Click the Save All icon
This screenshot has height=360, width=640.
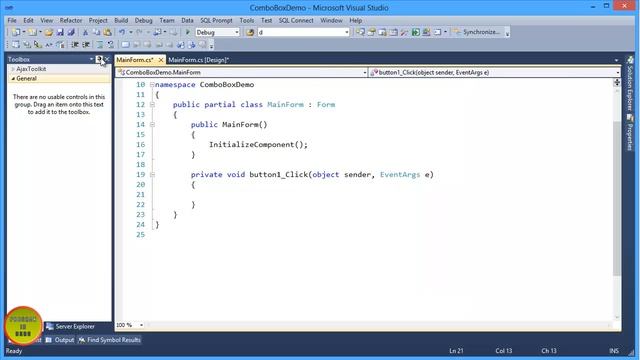71,32
